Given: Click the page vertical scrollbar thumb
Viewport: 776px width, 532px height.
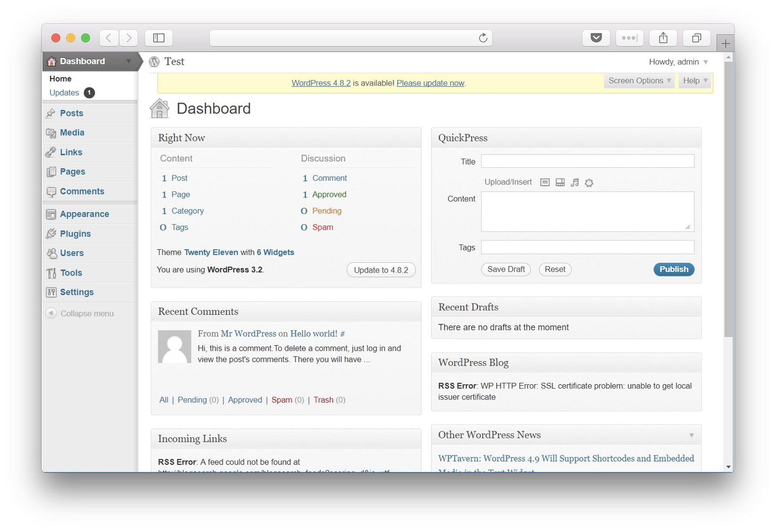Looking at the screenshot, I should [x=728, y=199].
